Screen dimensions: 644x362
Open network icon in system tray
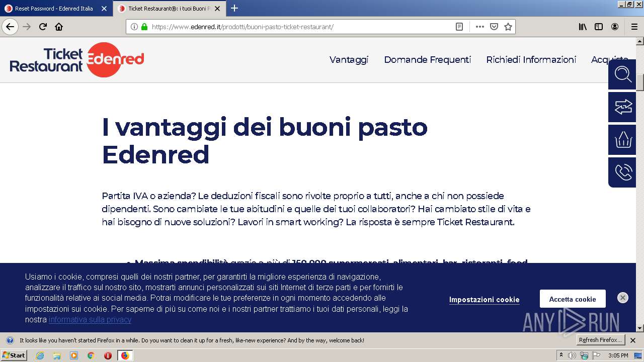584,355
